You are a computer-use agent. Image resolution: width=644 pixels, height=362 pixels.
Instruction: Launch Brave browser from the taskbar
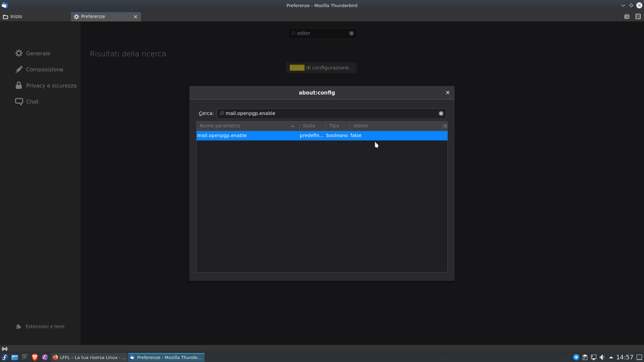pyautogui.click(x=35, y=357)
